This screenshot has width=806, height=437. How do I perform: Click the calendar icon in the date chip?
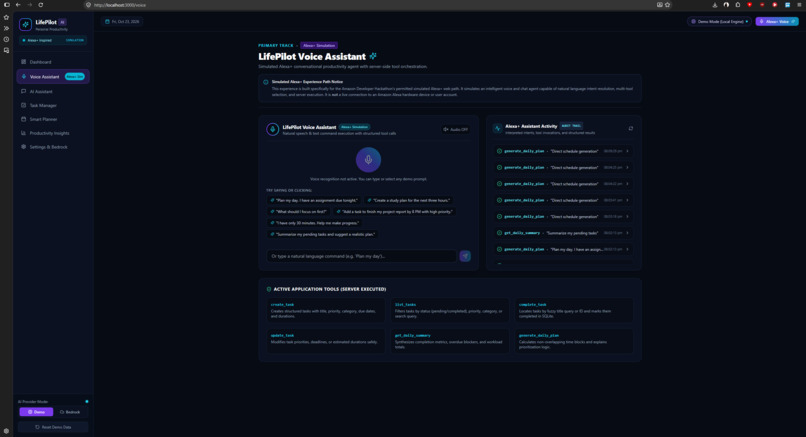107,22
